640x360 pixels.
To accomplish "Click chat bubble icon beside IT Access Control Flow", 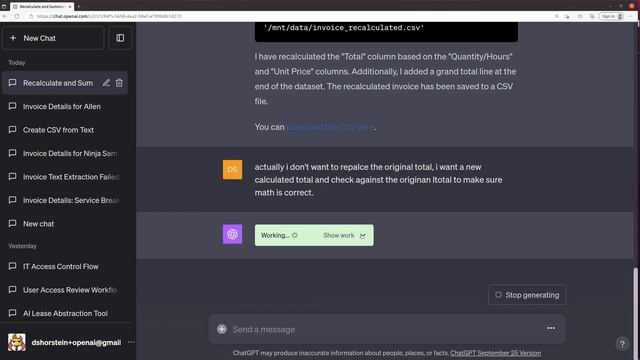I will (x=13, y=266).
